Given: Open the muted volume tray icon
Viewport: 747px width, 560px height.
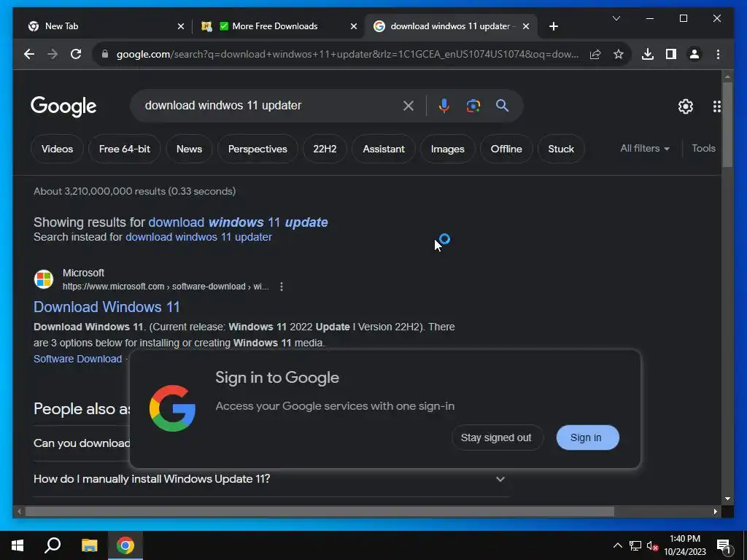Looking at the screenshot, I should (x=652, y=545).
